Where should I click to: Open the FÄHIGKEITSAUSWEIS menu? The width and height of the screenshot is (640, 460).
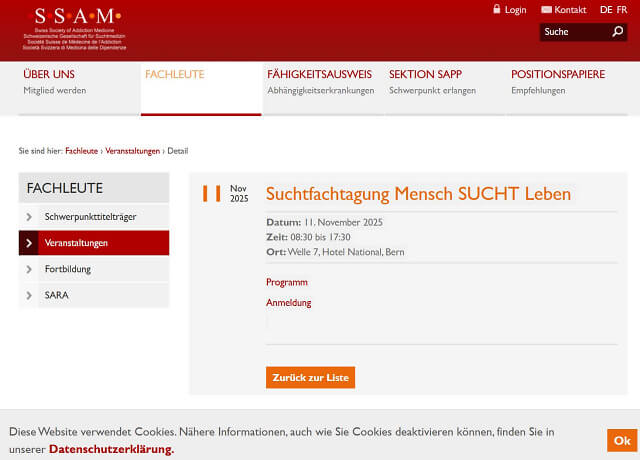click(319, 75)
